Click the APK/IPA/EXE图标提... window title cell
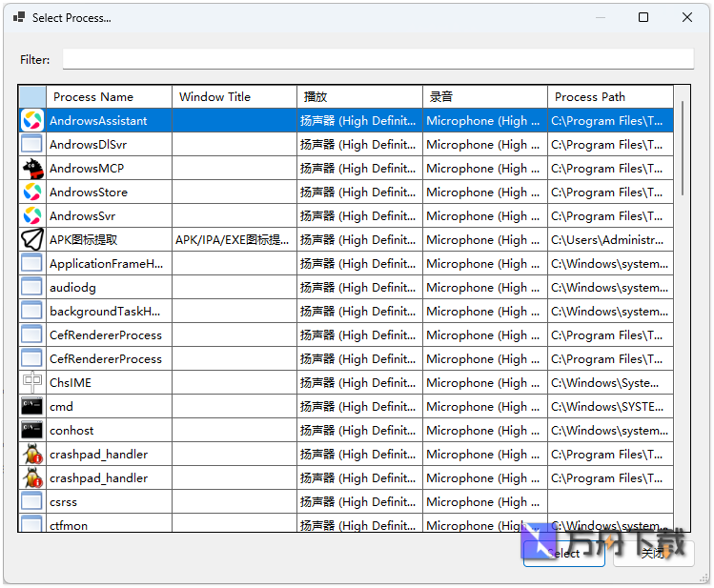This screenshot has height=588, width=714. pos(235,240)
